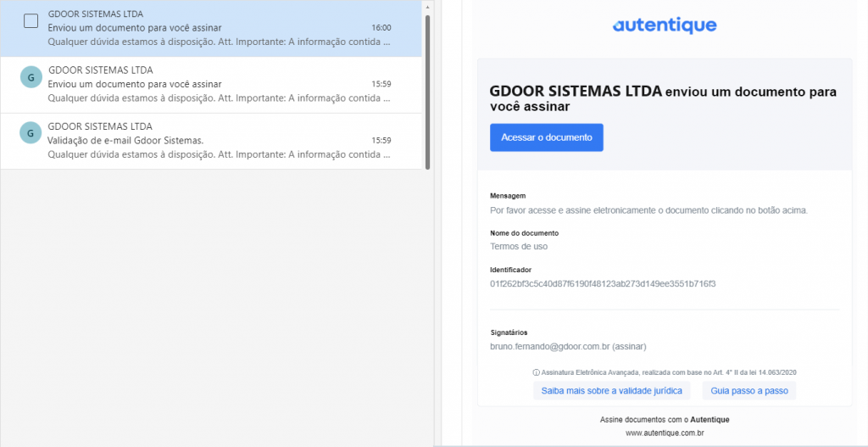Click the 'Assinatura Eletrônica Avançada' info note

[x=665, y=372]
